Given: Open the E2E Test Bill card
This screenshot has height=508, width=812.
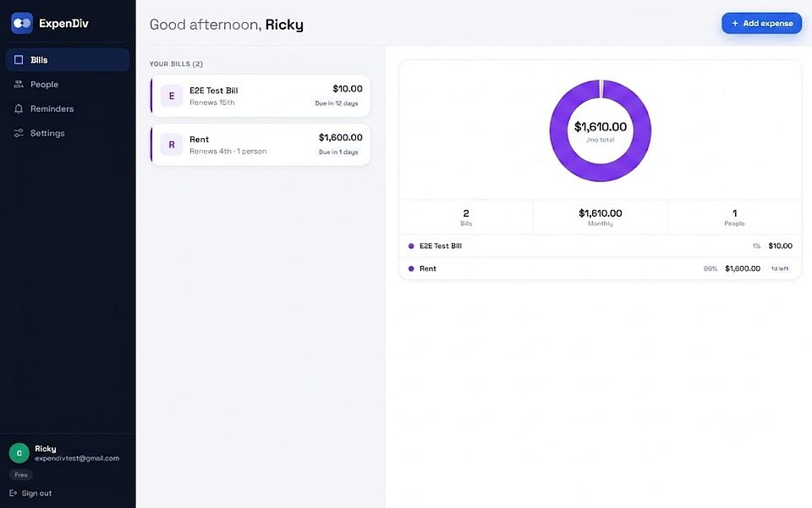Looking at the screenshot, I should tap(261, 96).
